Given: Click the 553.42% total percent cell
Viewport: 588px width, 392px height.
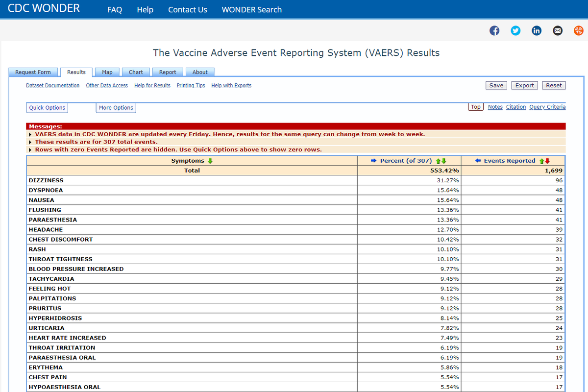Looking at the screenshot, I should pyautogui.click(x=409, y=171).
